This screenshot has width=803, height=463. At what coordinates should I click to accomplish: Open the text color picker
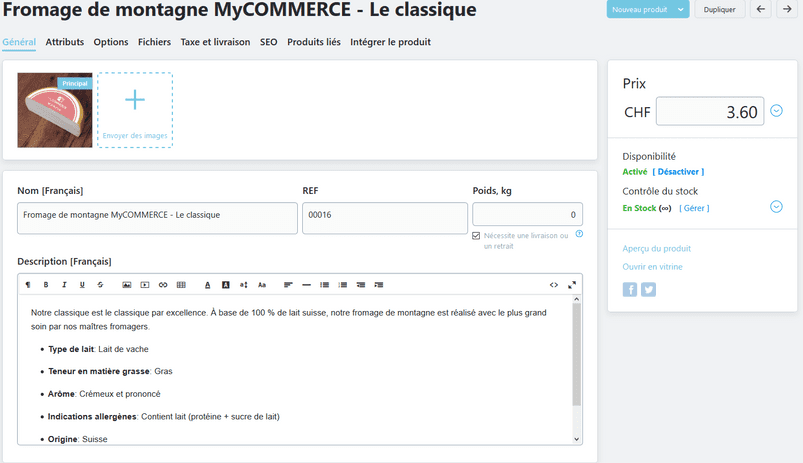tap(207, 285)
